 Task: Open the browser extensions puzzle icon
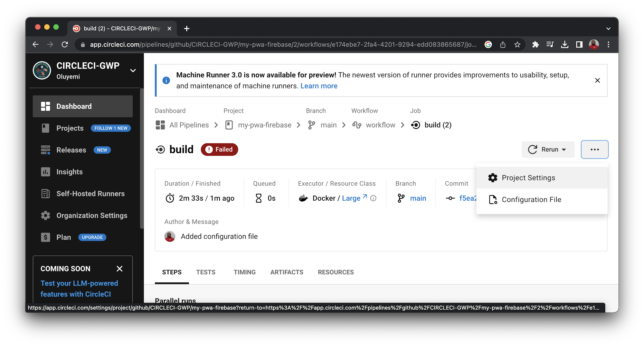point(535,45)
